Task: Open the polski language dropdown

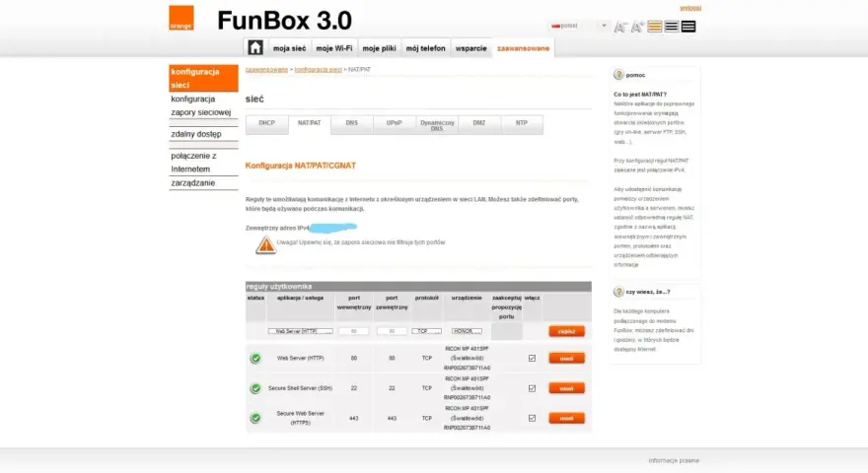Action: point(580,26)
